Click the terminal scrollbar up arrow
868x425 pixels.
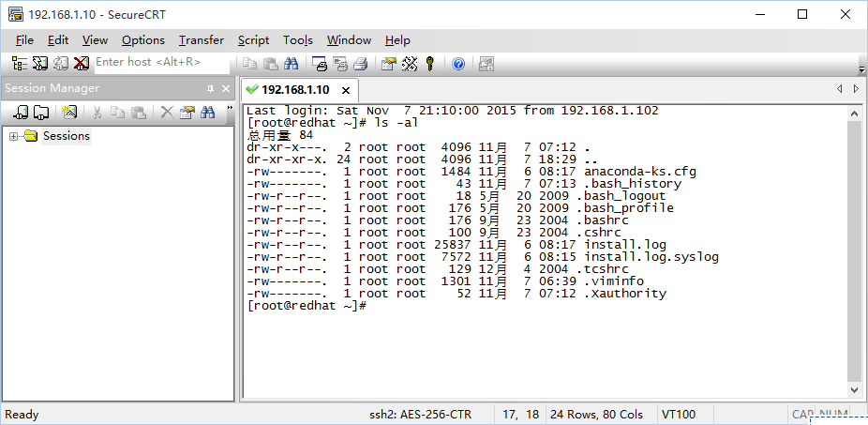[854, 112]
